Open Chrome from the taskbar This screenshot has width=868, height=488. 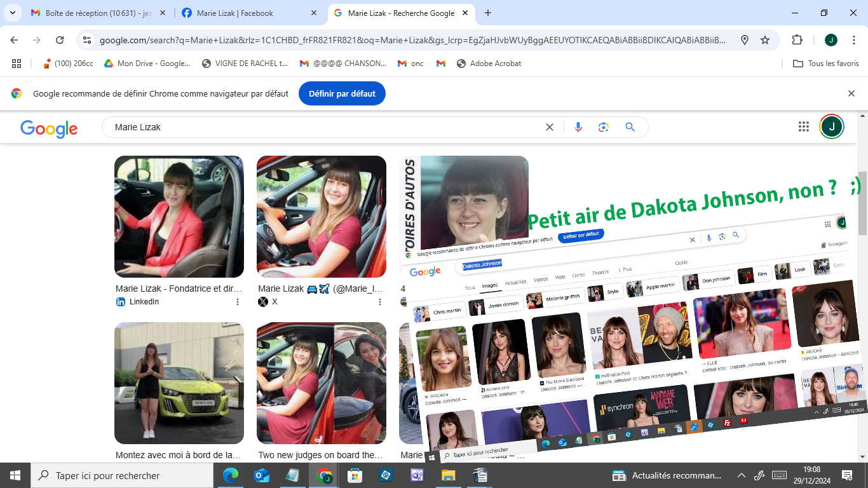(x=324, y=475)
